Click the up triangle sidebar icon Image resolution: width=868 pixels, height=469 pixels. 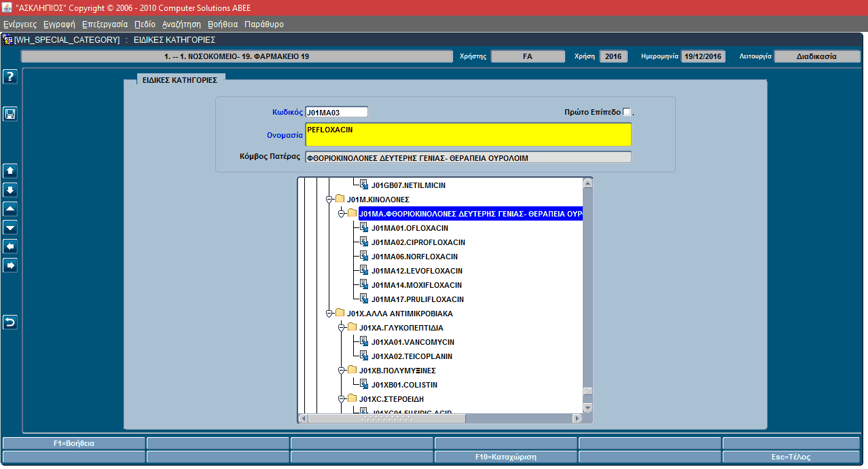pos(10,208)
